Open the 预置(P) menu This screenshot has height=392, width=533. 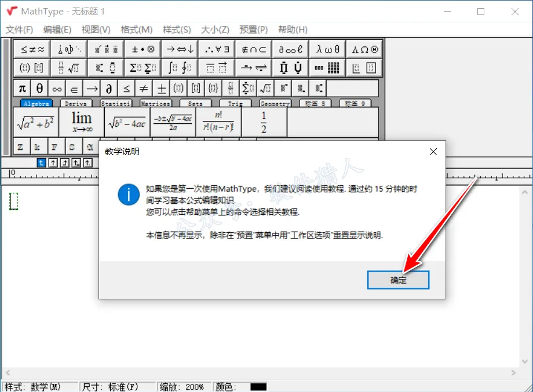pos(253,30)
